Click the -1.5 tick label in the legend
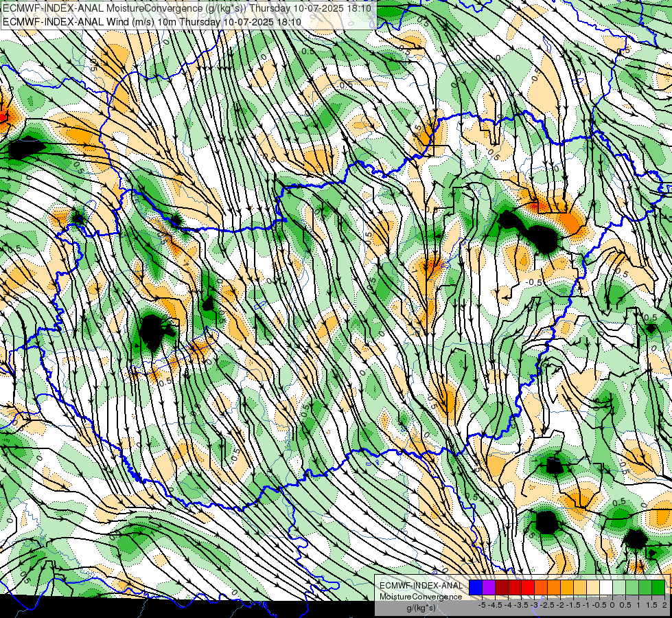 pyautogui.click(x=573, y=605)
